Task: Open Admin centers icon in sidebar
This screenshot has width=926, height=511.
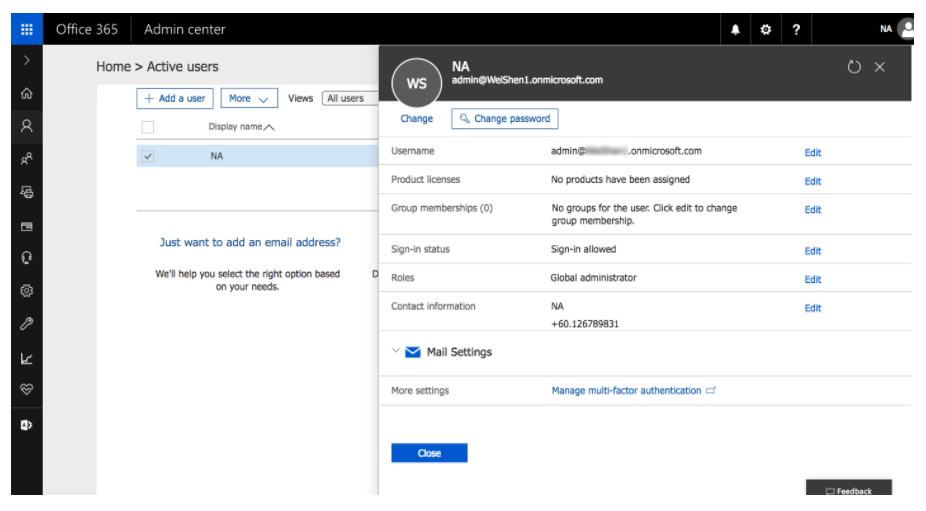Action: (27, 425)
